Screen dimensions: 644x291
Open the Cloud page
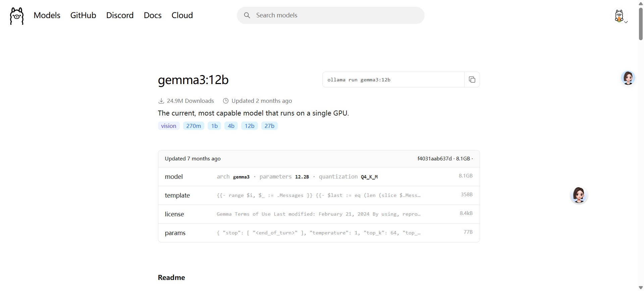[182, 15]
